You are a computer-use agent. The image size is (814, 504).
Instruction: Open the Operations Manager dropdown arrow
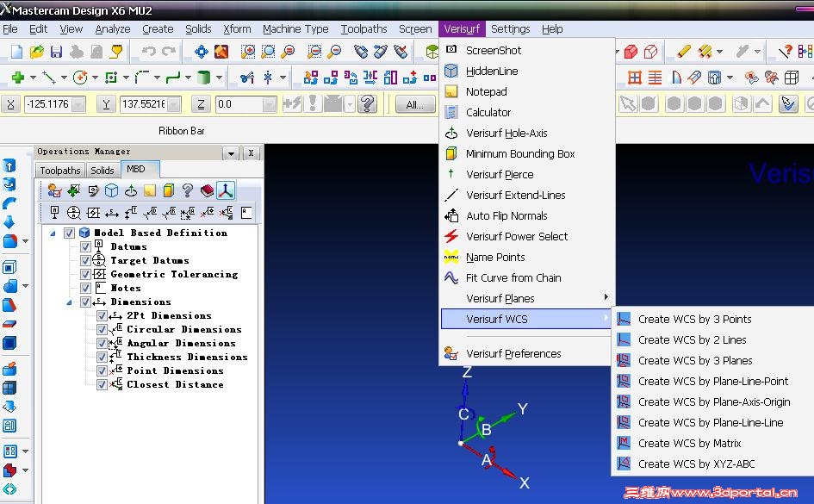coord(231,153)
